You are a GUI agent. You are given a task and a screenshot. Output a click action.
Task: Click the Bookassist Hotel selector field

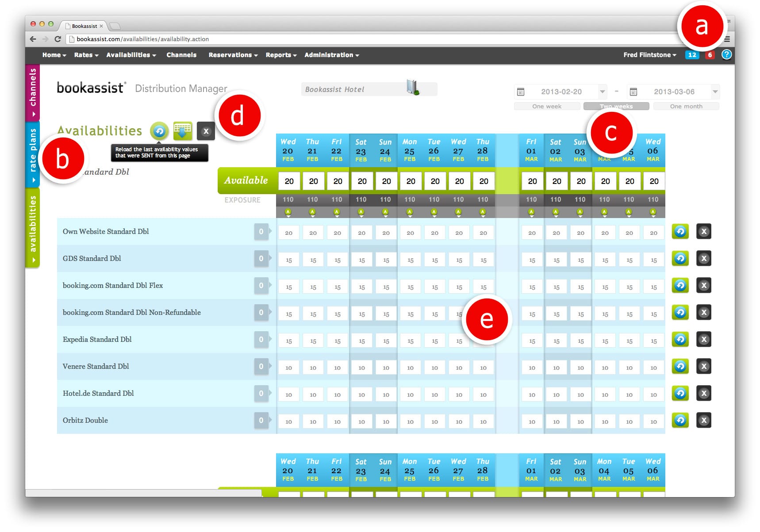[x=369, y=89]
